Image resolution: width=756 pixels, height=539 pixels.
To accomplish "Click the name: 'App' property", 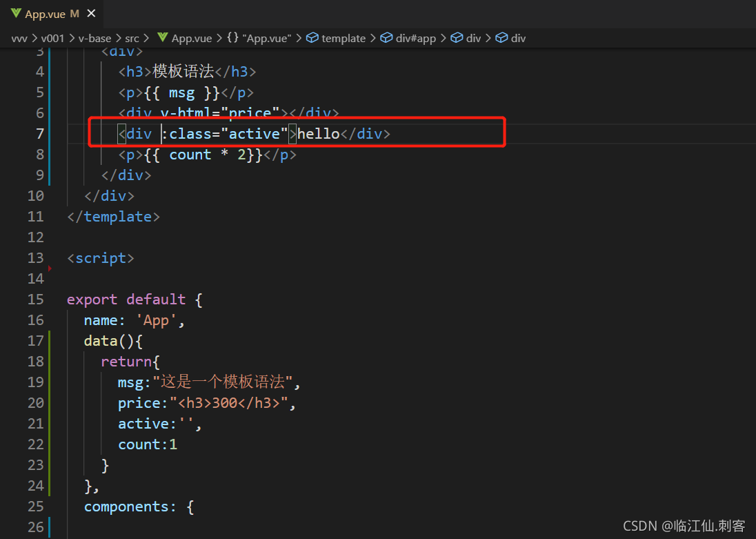I will [x=135, y=320].
